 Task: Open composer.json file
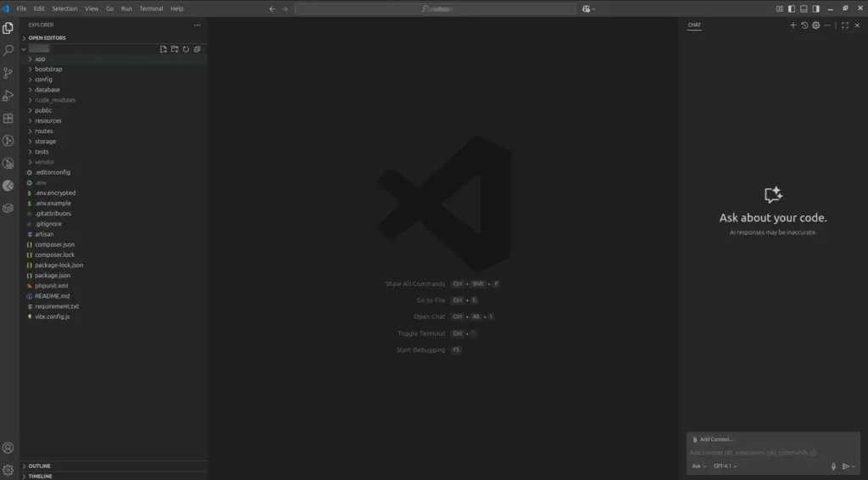114,244
